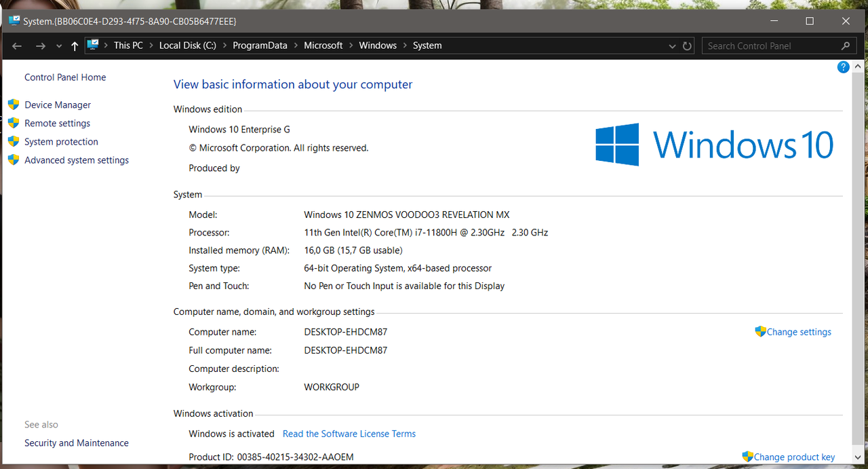This screenshot has height=469, width=868.
Task: Select ProgramData in the breadcrumb path
Action: (260, 45)
